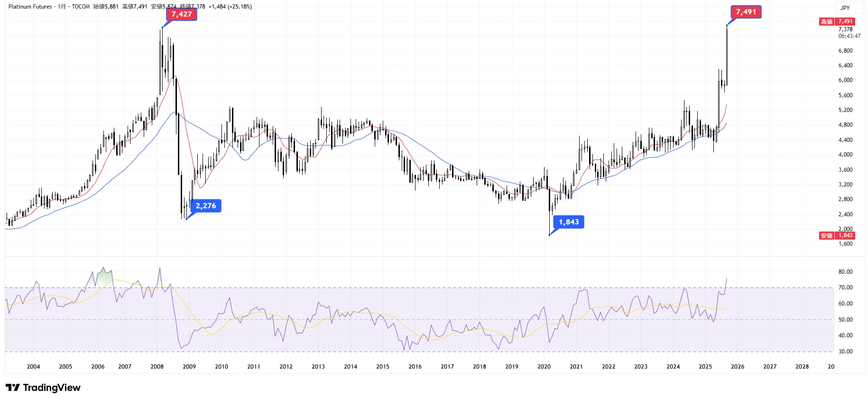Click the RSI 70.00 level label

(x=845, y=288)
